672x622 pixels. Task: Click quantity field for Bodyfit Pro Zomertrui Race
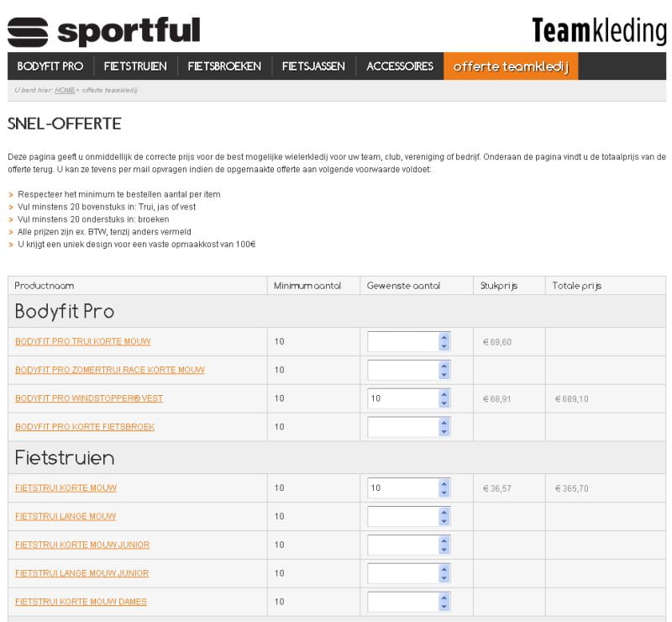(403, 370)
